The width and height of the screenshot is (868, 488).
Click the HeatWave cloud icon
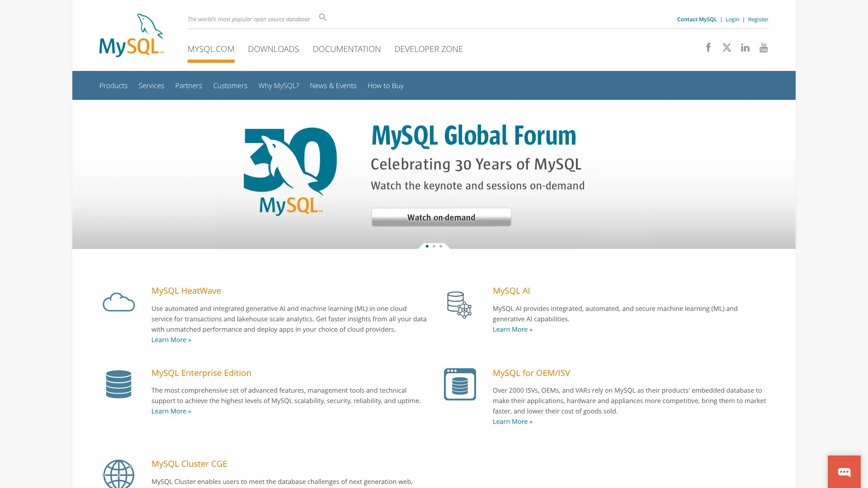point(118,302)
